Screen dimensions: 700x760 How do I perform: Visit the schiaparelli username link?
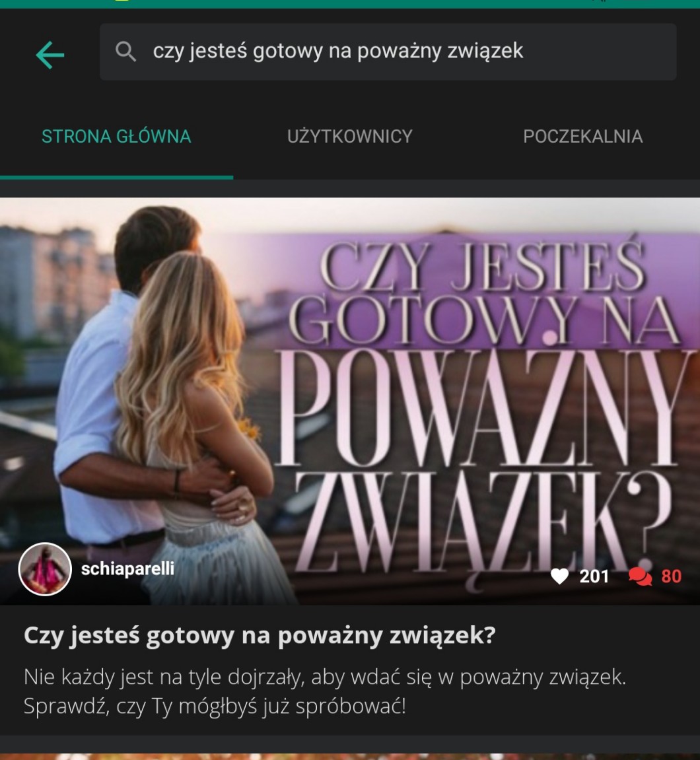[127, 569]
